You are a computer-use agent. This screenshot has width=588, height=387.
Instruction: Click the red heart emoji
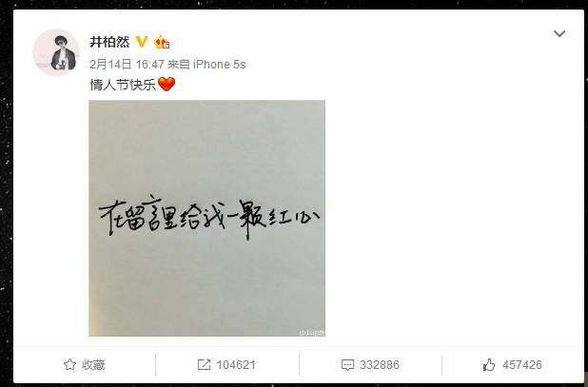(167, 84)
